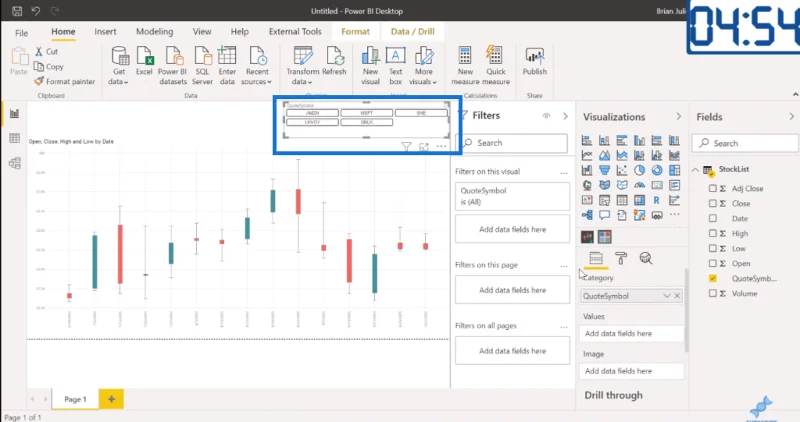
Task: Select the Q&A speech bubble visual icon
Action: (x=605, y=215)
